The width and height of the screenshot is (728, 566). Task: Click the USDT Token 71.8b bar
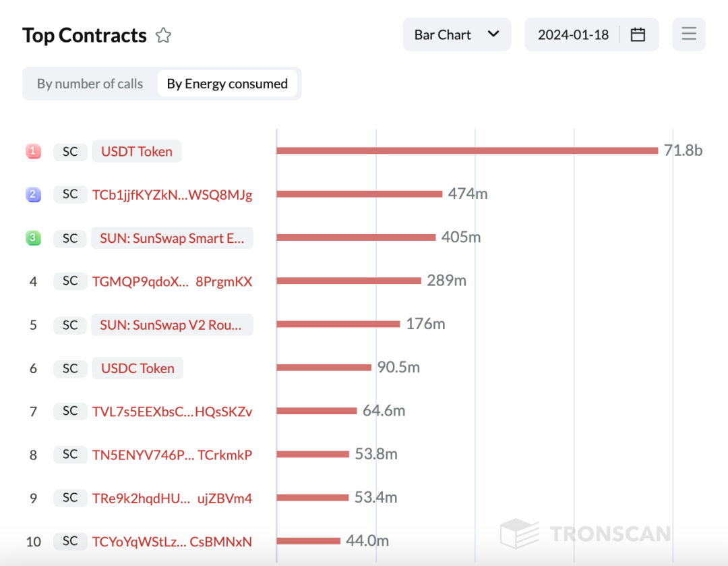pyautogui.click(x=467, y=150)
